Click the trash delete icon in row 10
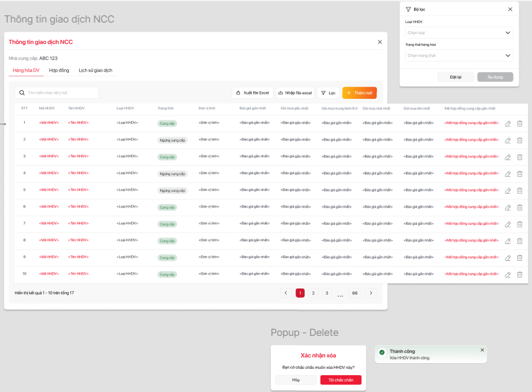Image resolution: width=532 pixels, height=392 pixels. (519, 275)
